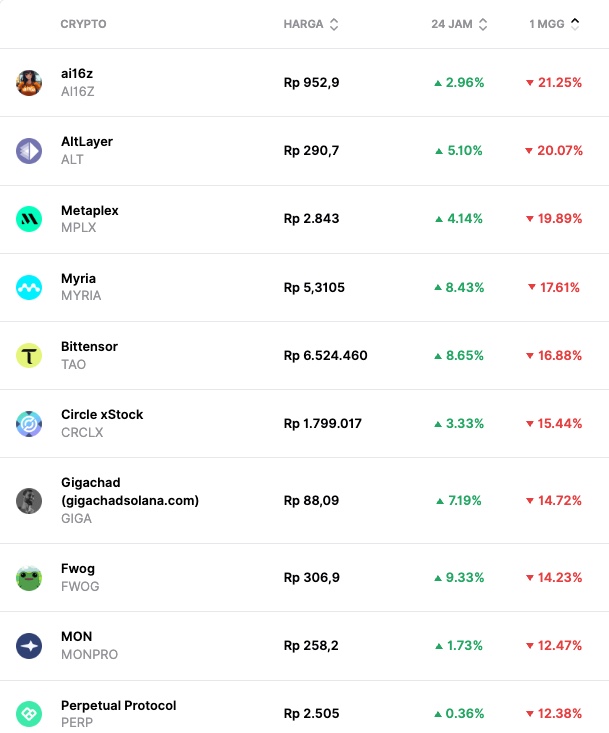
Task: Select the Fwog green frog icon
Action: (29, 578)
